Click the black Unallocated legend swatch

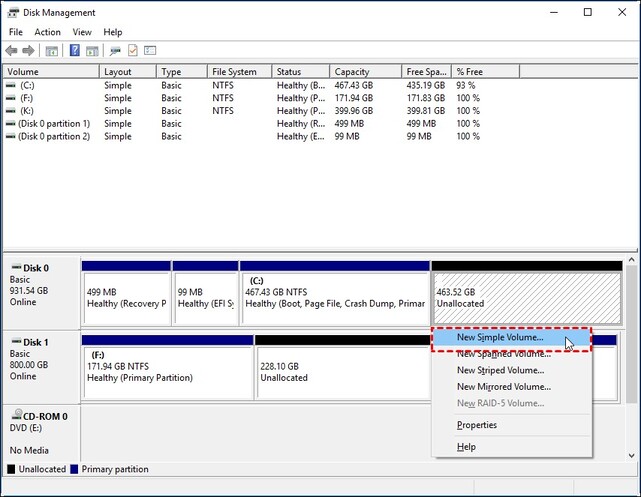click(12, 470)
